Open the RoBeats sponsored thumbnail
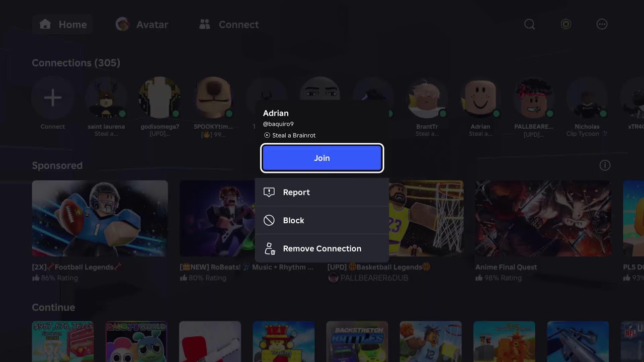Viewport: 644px width, 362px height. tap(217, 218)
